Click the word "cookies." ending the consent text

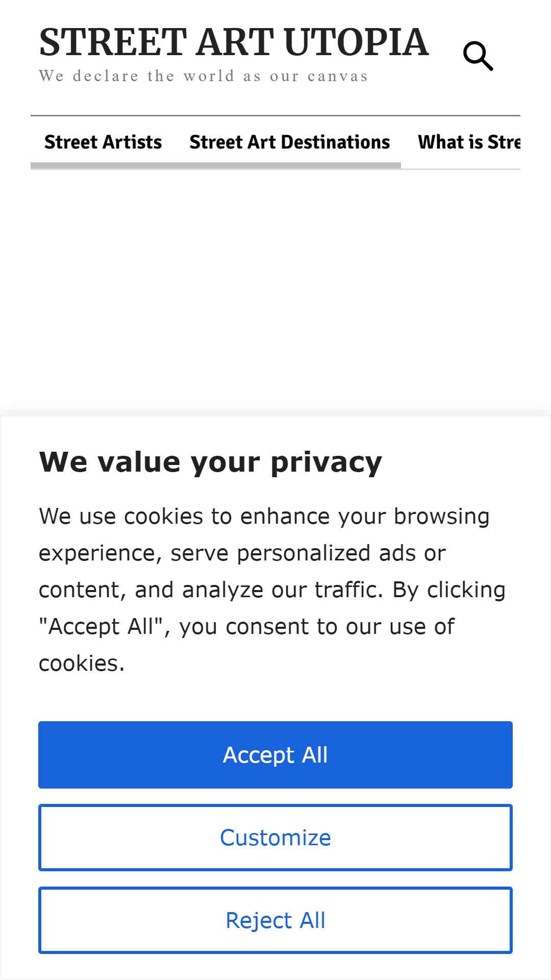pos(82,663)
